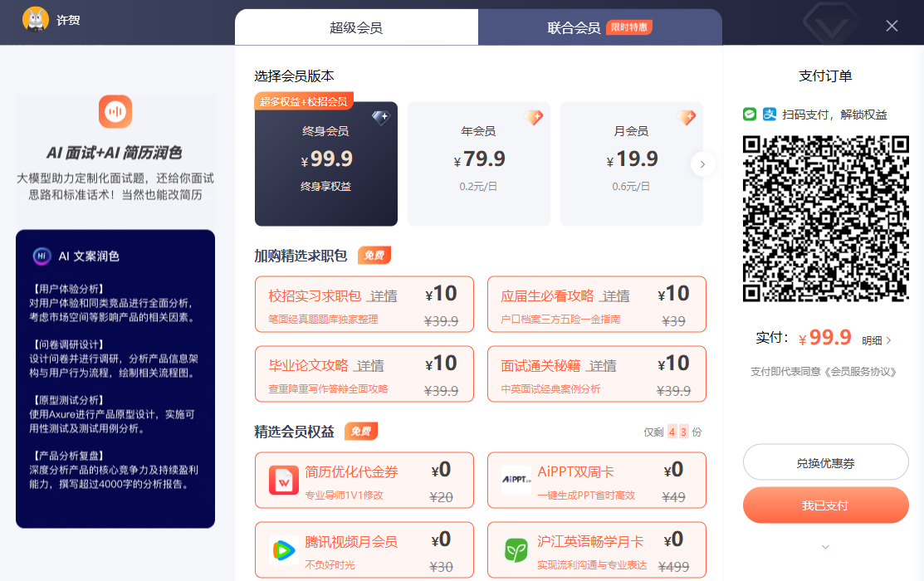Click the 超多权益+校招会员 badge

click(x=304, y=101)
